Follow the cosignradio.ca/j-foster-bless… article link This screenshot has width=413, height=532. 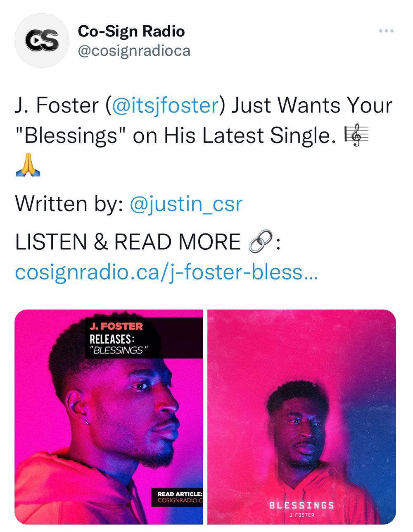tap(166, 272)
